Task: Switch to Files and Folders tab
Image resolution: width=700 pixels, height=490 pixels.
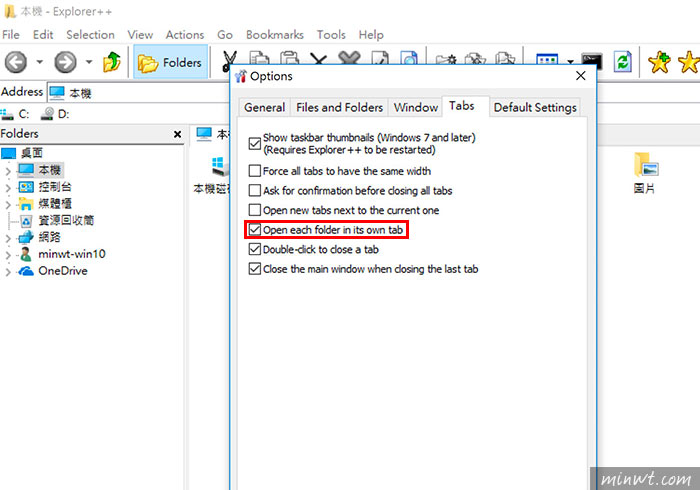Action: click(x=339, y=108)
